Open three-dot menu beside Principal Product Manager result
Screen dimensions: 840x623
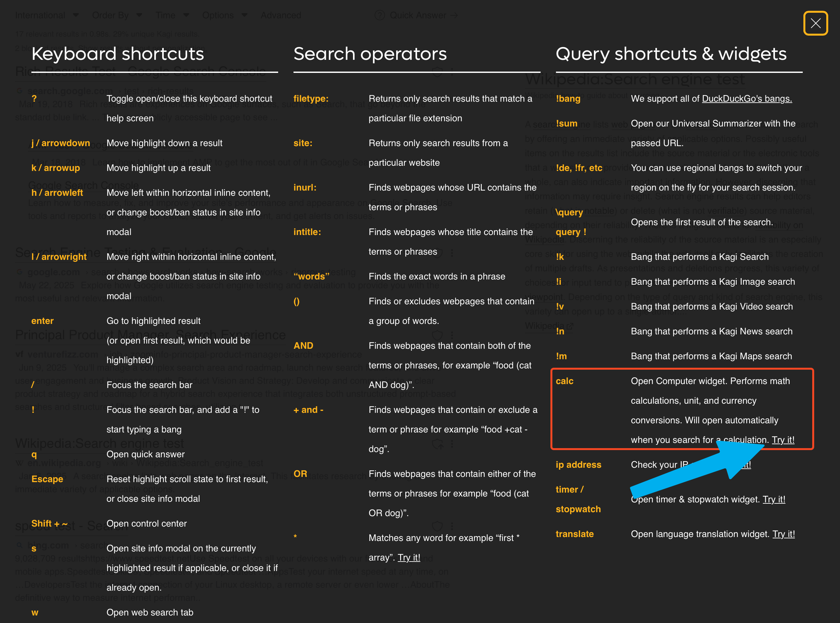(x=452, y=335)
